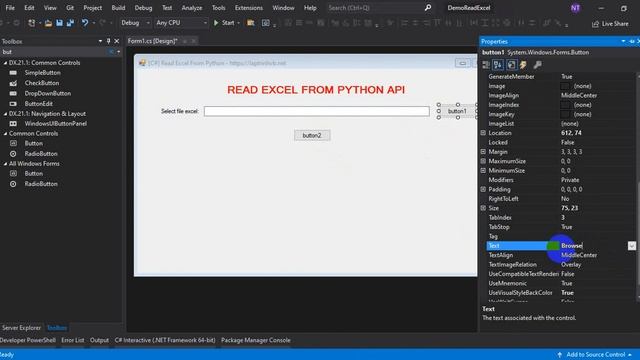Expand the Location property
The height and width of the screenshot is (360, 640).
[483, 133]
